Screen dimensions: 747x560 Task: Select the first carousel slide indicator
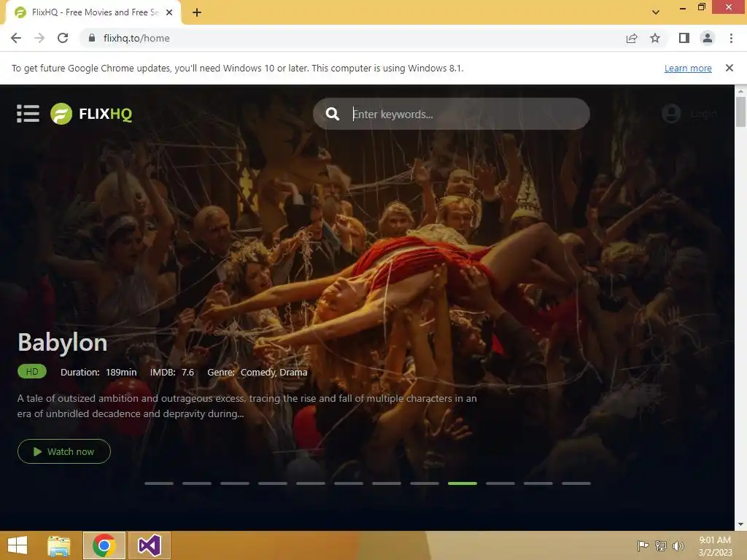pyautogui.click(x=158, y=483)
